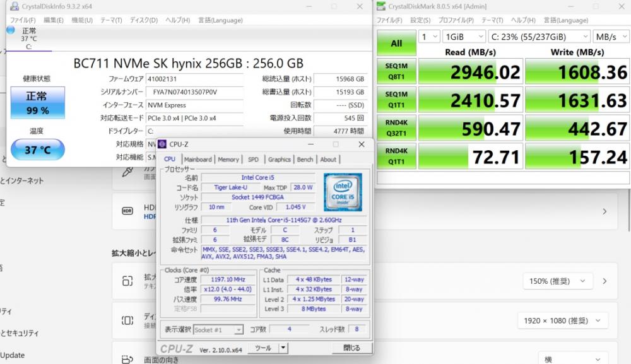Click the 2946.02 read speed result
The width and height of the screenshot is (631, 364).
(471, 71)
